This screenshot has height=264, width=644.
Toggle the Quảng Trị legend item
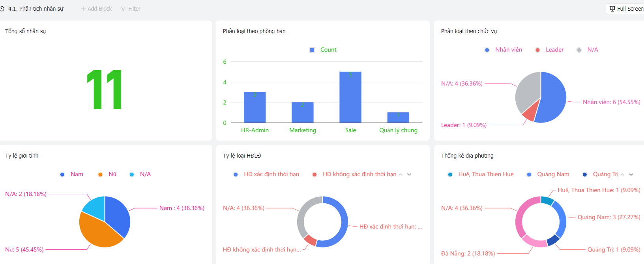pyautogui.click(x=600, y=174)
